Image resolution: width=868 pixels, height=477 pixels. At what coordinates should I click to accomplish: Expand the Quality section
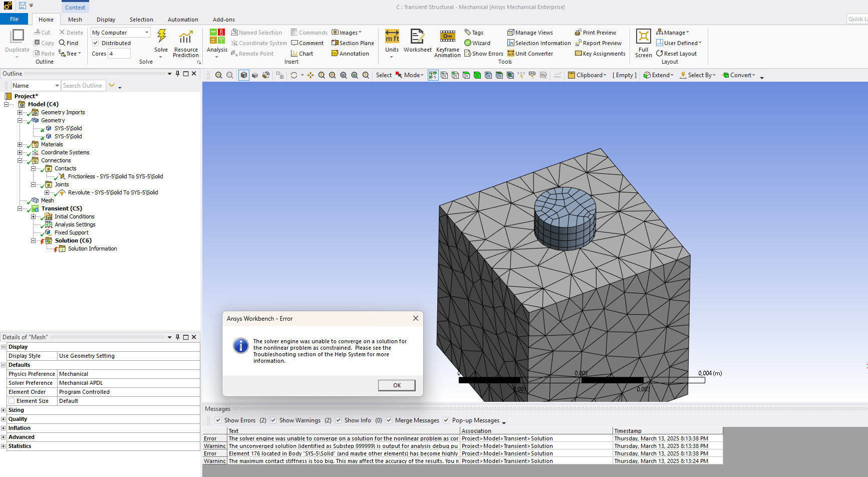[4, 419]
